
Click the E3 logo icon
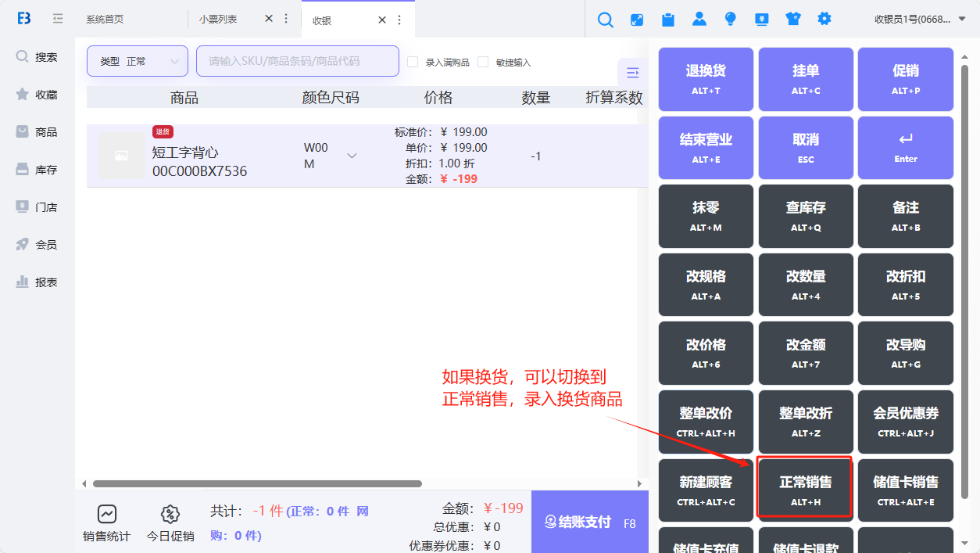point(24,19)
